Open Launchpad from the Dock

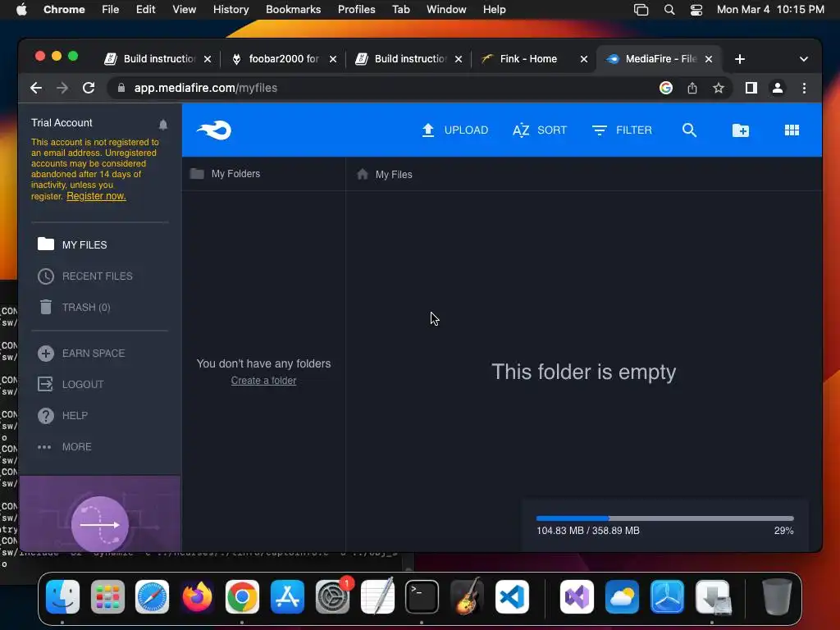click(107, 597)
